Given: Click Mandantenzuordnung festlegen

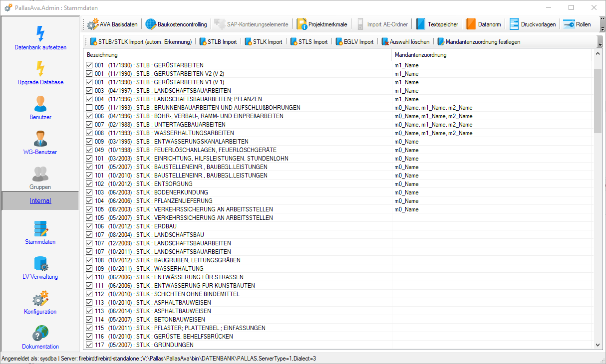Looking at the screenshot, I should 479,42.
